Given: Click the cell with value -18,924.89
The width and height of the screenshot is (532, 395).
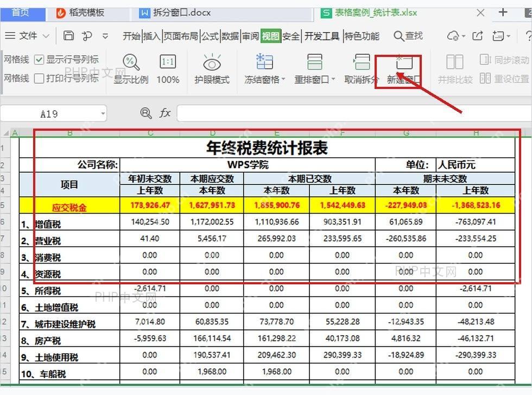Looking at the screenshot, I should tap(406, 355).
